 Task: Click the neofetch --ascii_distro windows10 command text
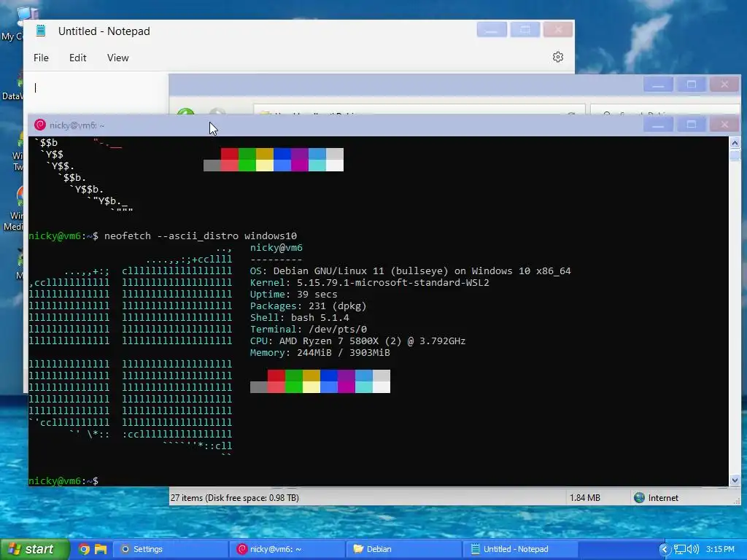201,236
